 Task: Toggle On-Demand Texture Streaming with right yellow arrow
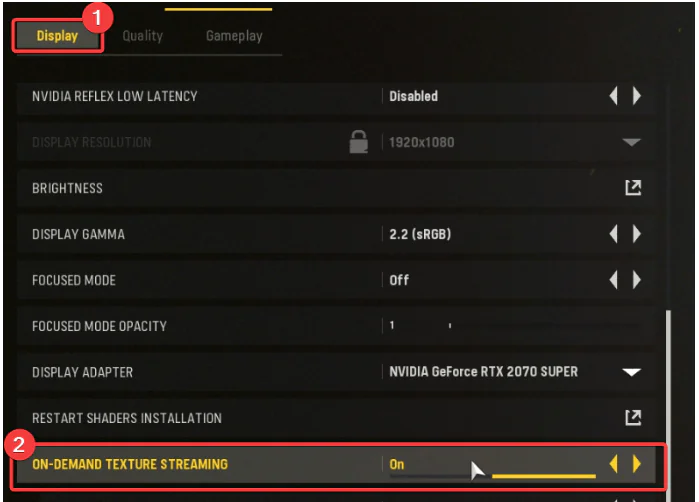[637, 464]
